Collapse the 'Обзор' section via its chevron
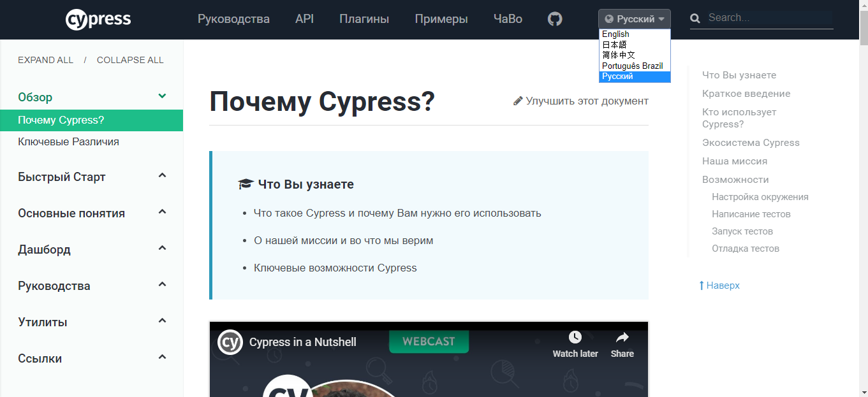868x397 pixels. (162, 97)
